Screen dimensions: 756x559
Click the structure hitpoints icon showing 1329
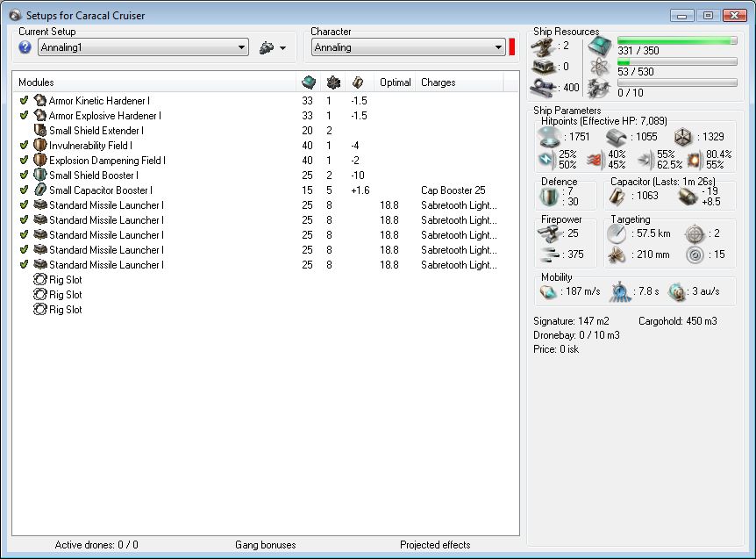click(683, 138)
